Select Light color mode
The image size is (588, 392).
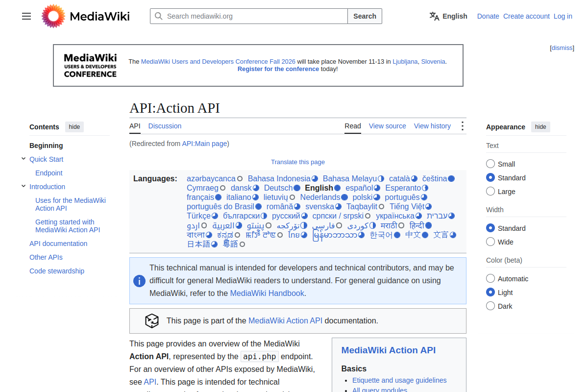pyautogui.click(x=490, y=292)
